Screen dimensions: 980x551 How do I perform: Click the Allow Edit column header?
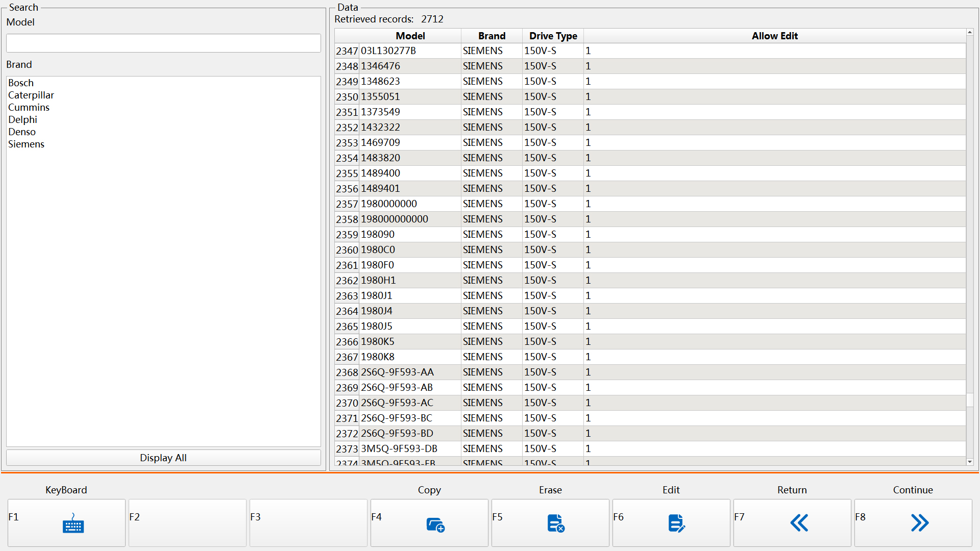pyautogui.click(x=774, y=36)
